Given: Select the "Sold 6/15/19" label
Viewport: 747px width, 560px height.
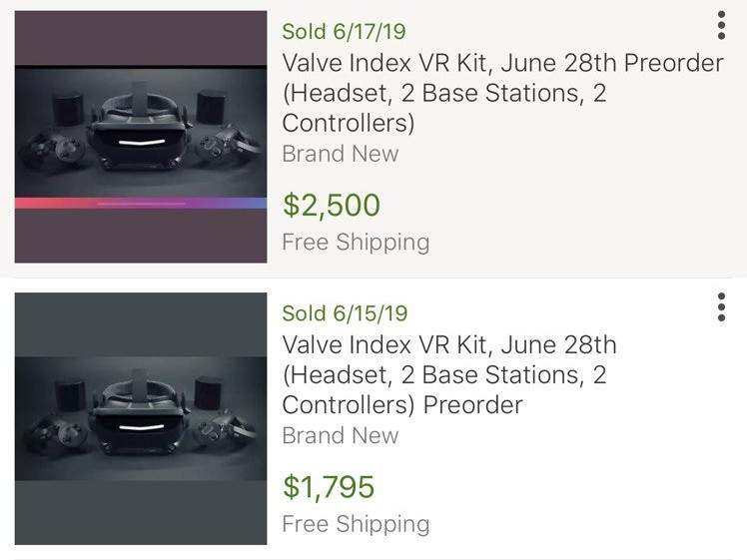Looking at the screenshot, I should coord(344,312).
